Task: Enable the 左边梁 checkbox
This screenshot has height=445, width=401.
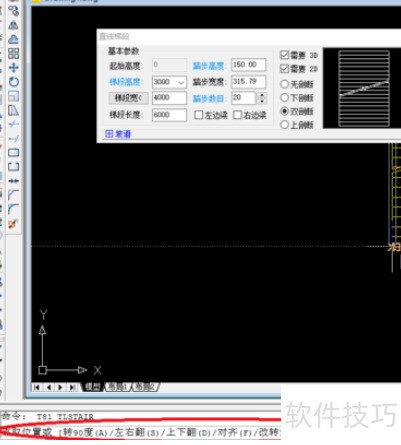Action: (x=199, y=115)
